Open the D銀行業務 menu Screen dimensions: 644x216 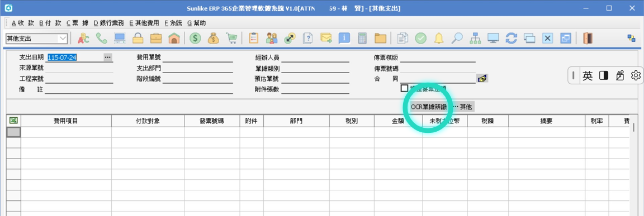109,23
